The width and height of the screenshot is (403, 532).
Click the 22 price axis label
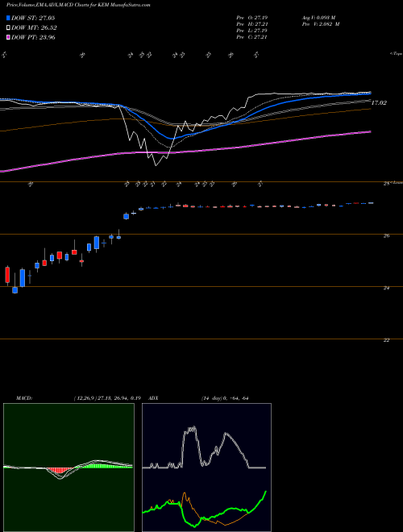386,340
